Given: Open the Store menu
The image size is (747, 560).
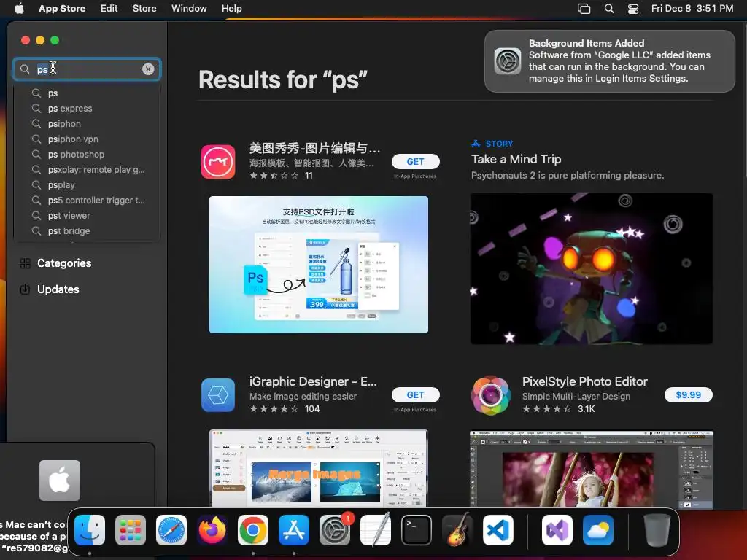Looking at the screenshot, I should coord(144,8).
